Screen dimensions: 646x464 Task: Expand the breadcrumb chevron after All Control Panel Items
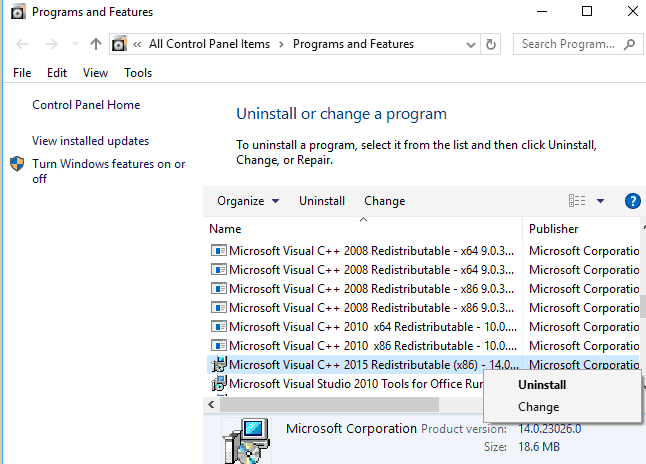coord(281,45)
